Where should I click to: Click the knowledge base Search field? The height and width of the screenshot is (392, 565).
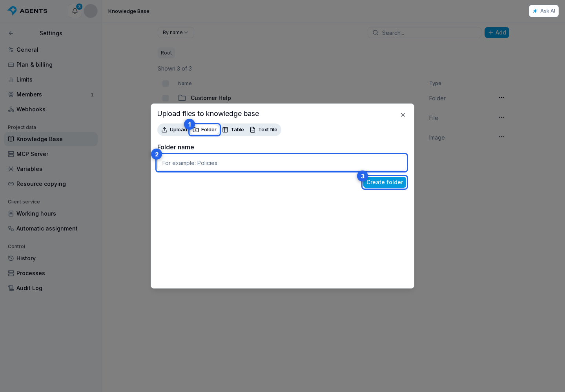click(x=425, y=33)
